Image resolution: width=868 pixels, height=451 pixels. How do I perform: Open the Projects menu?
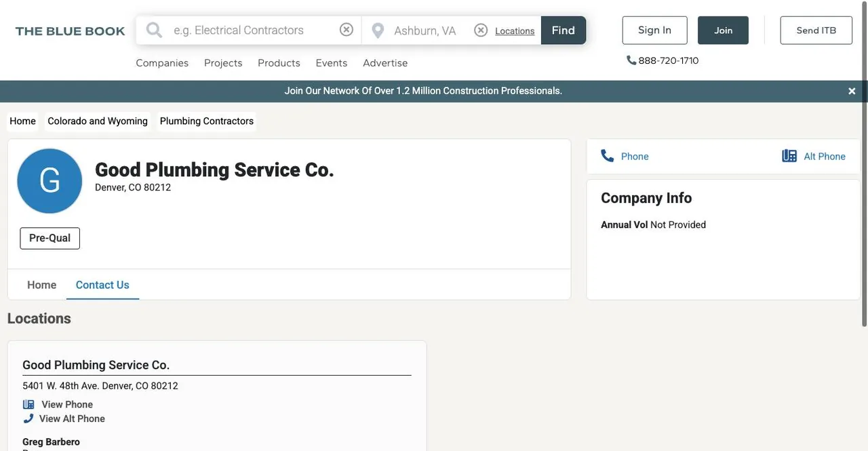(x=223, y=63)
